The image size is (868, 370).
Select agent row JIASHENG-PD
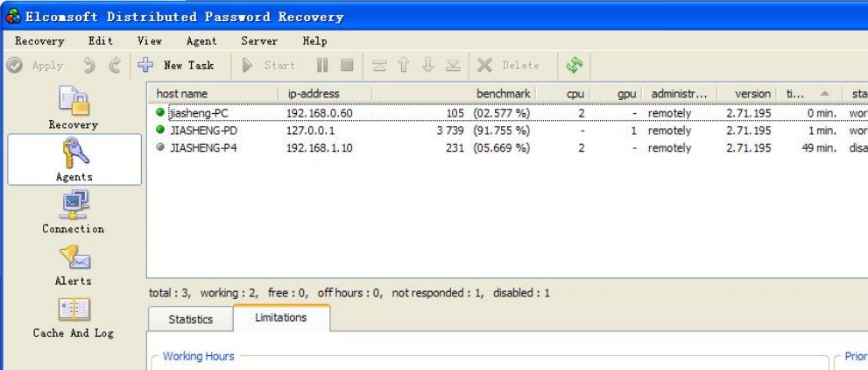(508, 131)
